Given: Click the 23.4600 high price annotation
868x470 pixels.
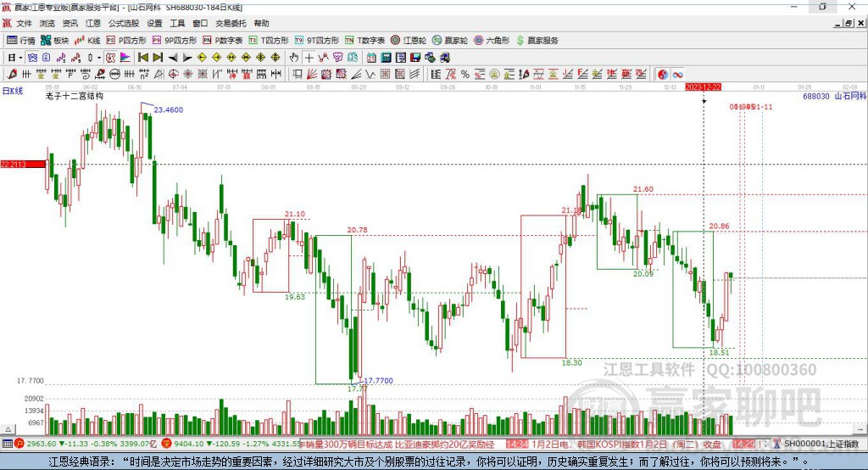Looking at the screenshot, I should tap(169, 109).
